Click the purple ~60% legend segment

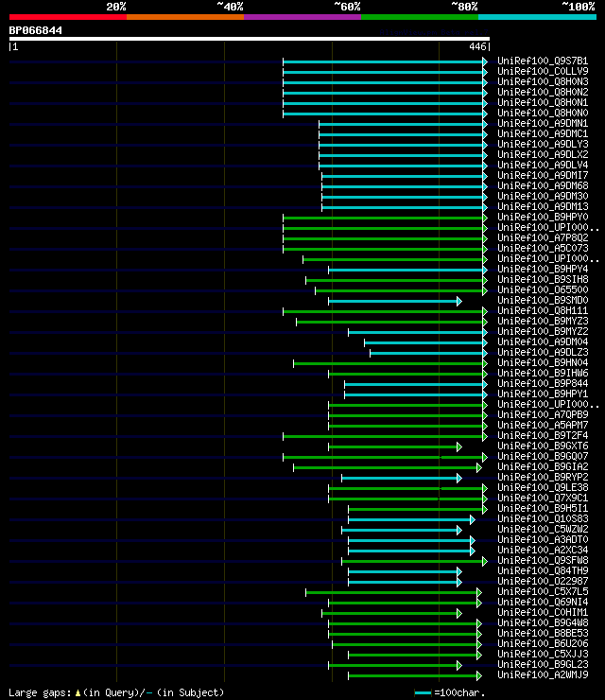click(x=302, y=17)
